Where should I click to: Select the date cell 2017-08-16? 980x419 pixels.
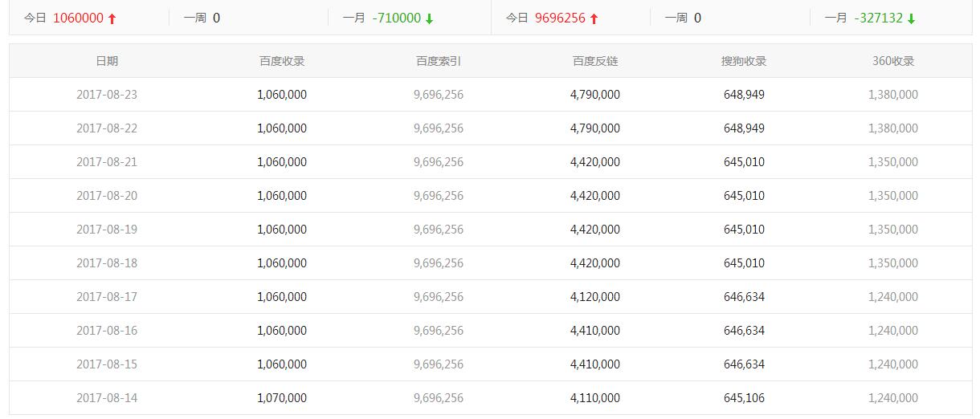(107, 331)
